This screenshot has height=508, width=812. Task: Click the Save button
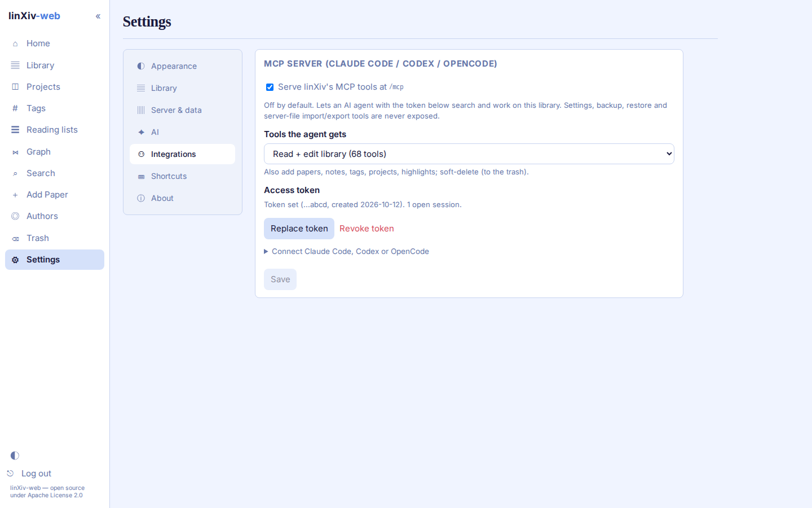click(280, 279)
